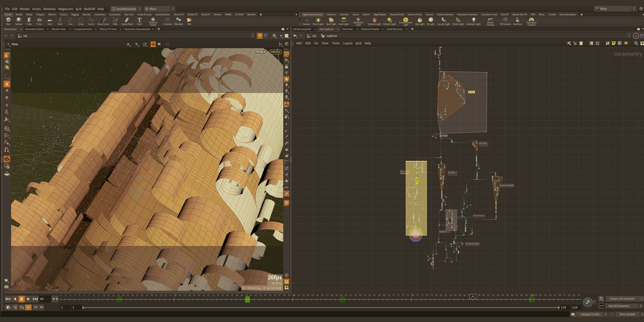This screenshot has height=322, width=644.
Task: Stop playback with the orange stop button
Action: [21, 299]
